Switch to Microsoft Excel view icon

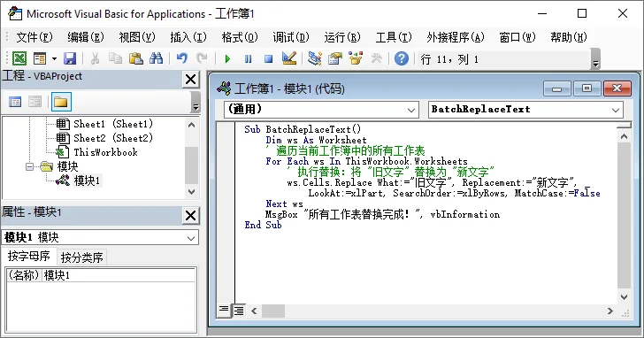pyautogui.click(x=19, y=58)
